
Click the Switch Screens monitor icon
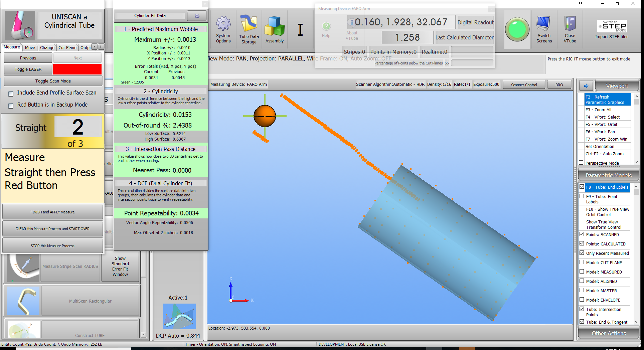click(544, 24)
